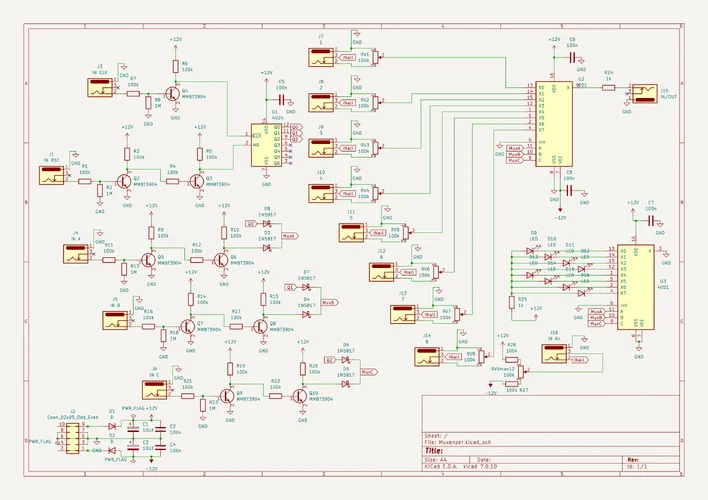The image size is (708, 500).
Task: Click the R24 1k resistor symbol
Action: pyautogui.click(x=609, y=88)
